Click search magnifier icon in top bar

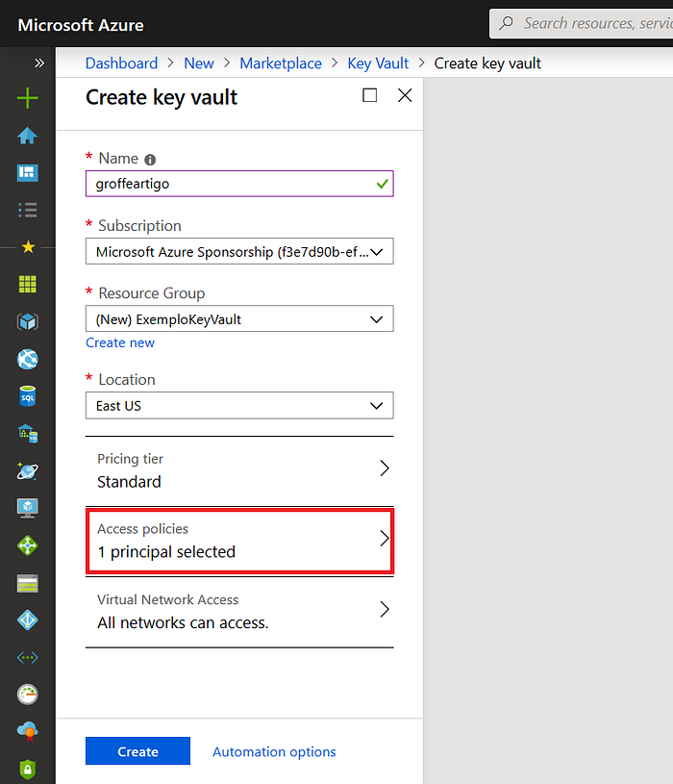pos(506,23)
